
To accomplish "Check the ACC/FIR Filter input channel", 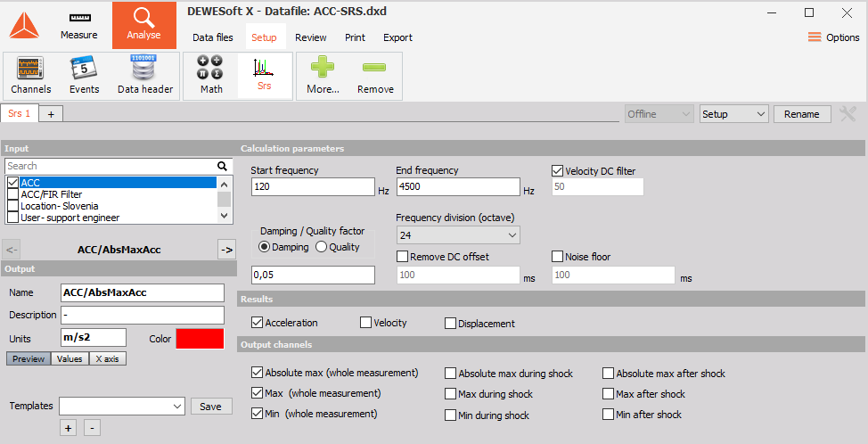I will (12, 194).
